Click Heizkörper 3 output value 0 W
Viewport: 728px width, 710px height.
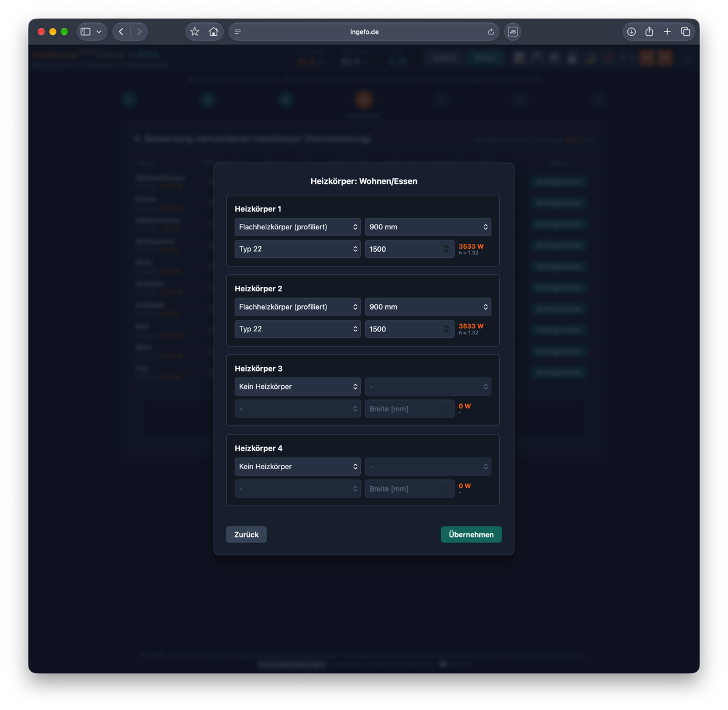pyautogui.click(x=465, y=406)
